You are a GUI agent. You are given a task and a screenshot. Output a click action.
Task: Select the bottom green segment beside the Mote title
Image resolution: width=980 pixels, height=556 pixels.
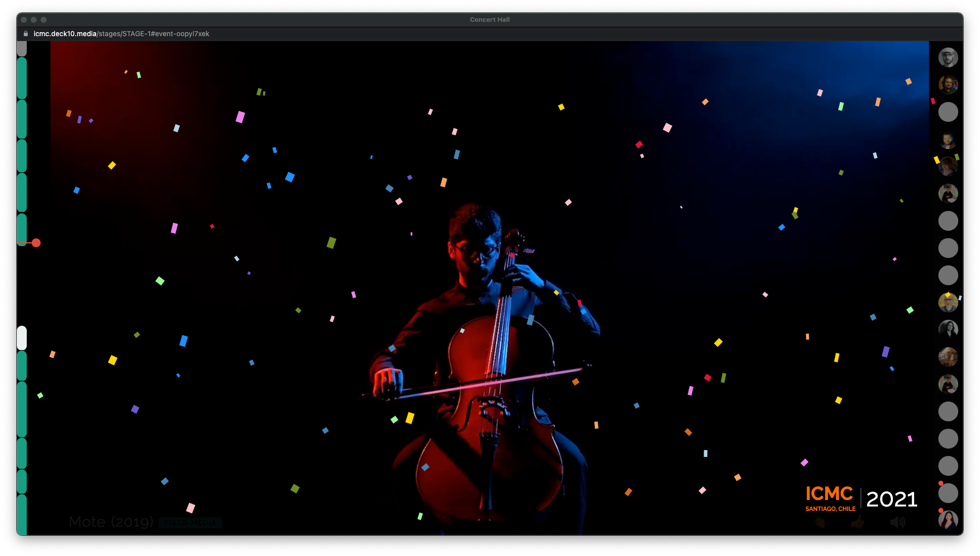[x=22, y=515]
